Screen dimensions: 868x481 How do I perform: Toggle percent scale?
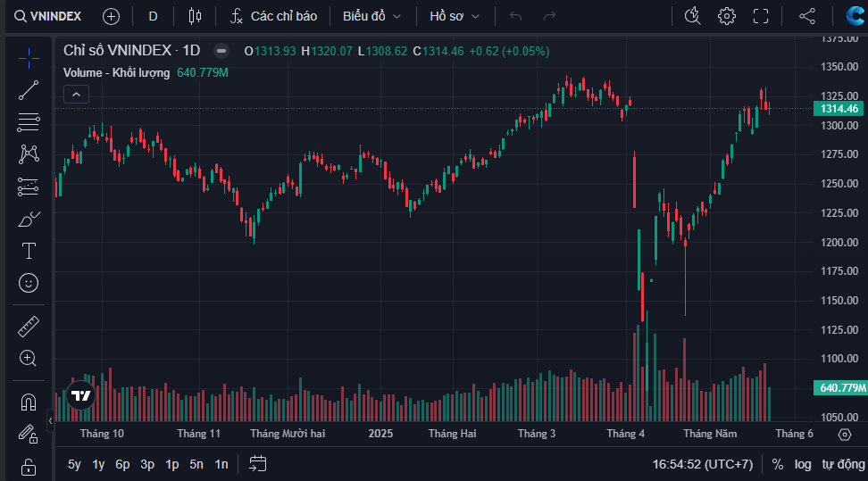(x=778, y=464)
